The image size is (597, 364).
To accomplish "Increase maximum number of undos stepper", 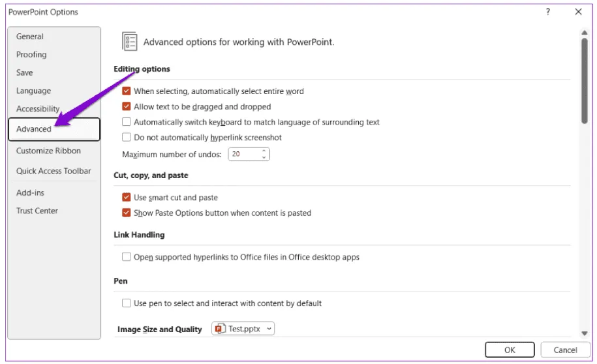I will click(x=264, y=151).
